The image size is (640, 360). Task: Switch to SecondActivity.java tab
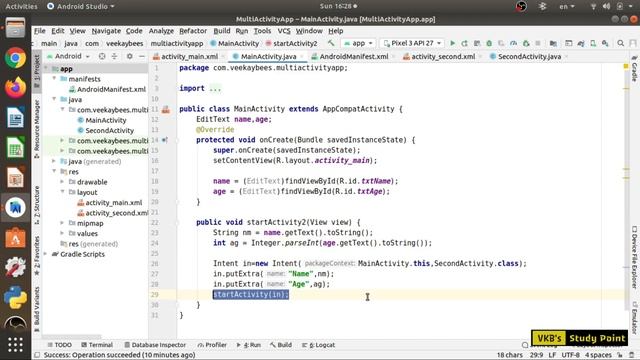click(x=529, y=56)
